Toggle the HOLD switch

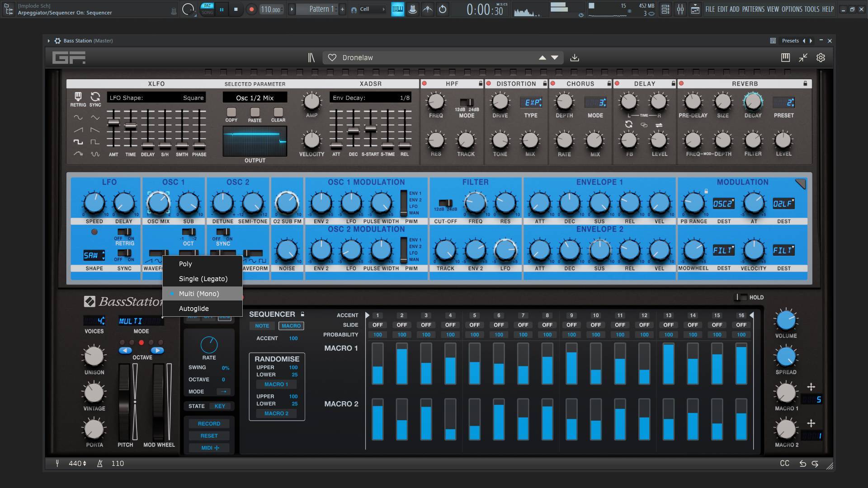[740, 297]
